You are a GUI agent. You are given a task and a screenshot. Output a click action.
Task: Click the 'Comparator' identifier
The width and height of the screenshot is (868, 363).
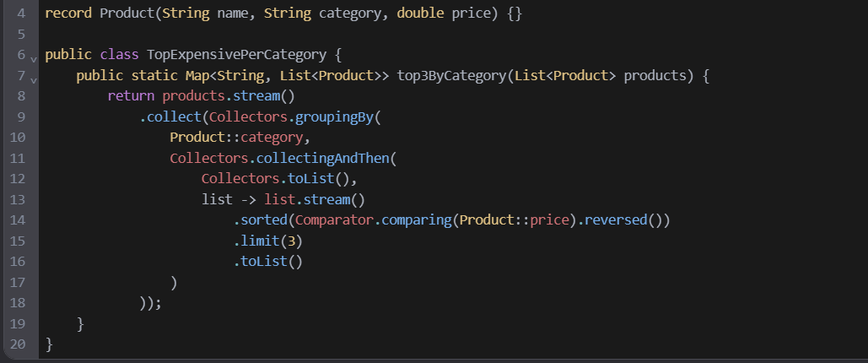334,220
